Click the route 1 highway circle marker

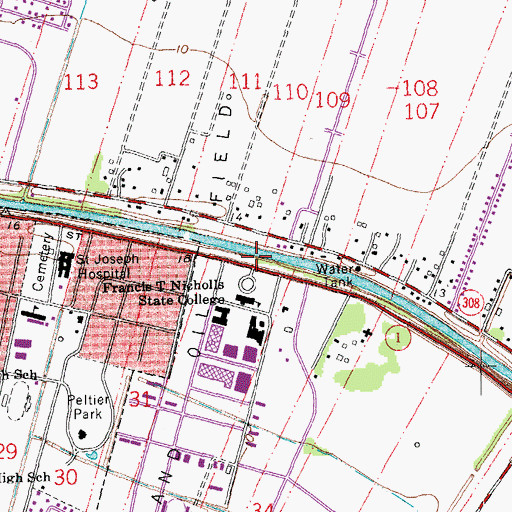click(398, 338)
